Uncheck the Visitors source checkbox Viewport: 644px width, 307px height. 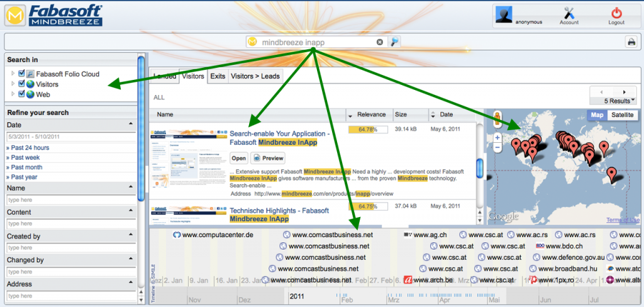22,84
